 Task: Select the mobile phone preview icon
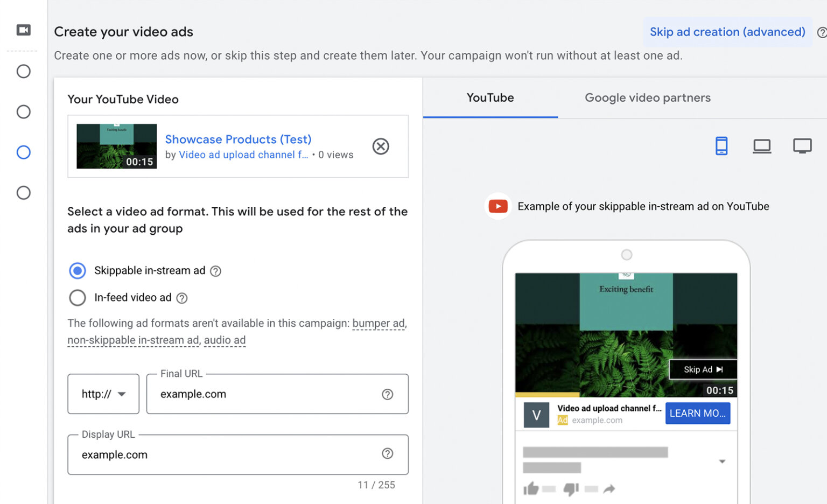point(721,145)
